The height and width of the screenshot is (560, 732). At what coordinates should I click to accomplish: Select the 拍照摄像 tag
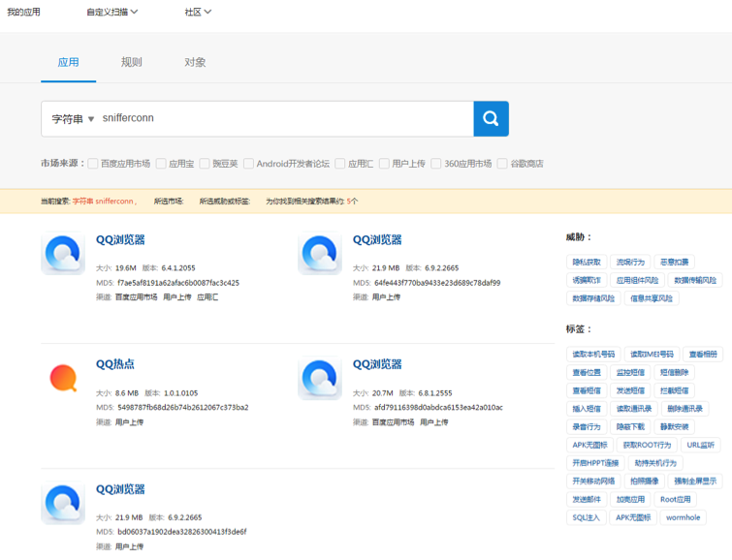pos(644,482)
